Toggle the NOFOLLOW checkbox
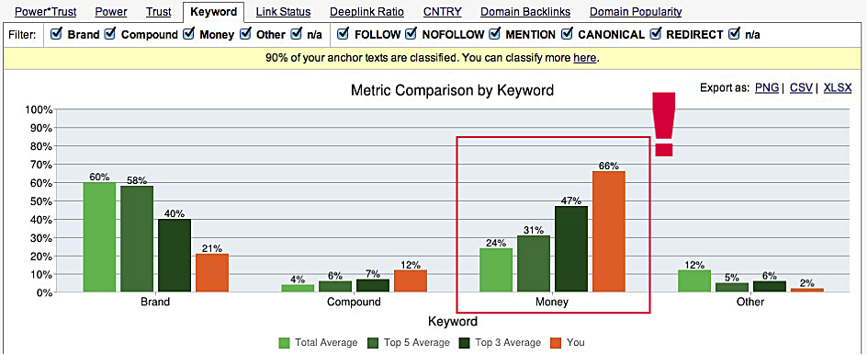 (x=411, y=34)
